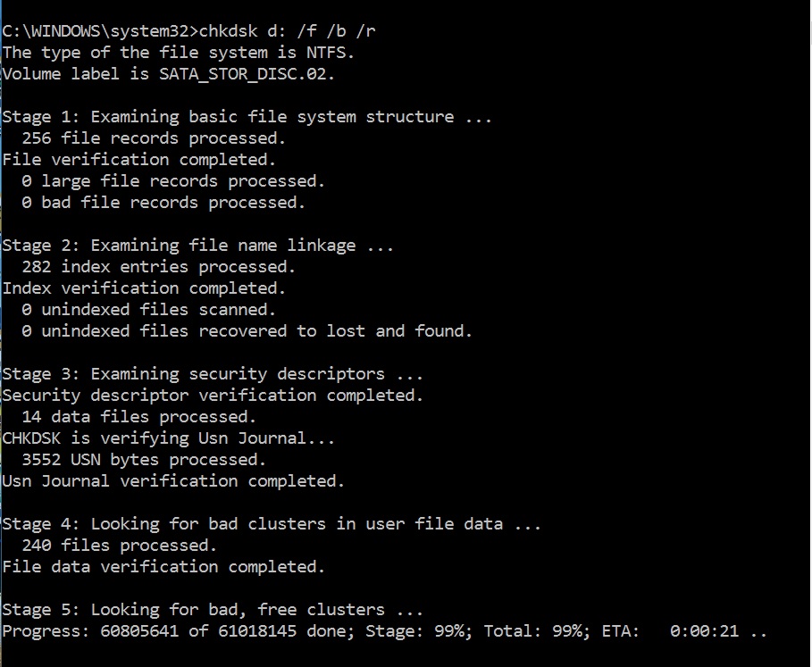
Task: Click the Stage 4 bad clusters line
Action: (x=272, y=524)
